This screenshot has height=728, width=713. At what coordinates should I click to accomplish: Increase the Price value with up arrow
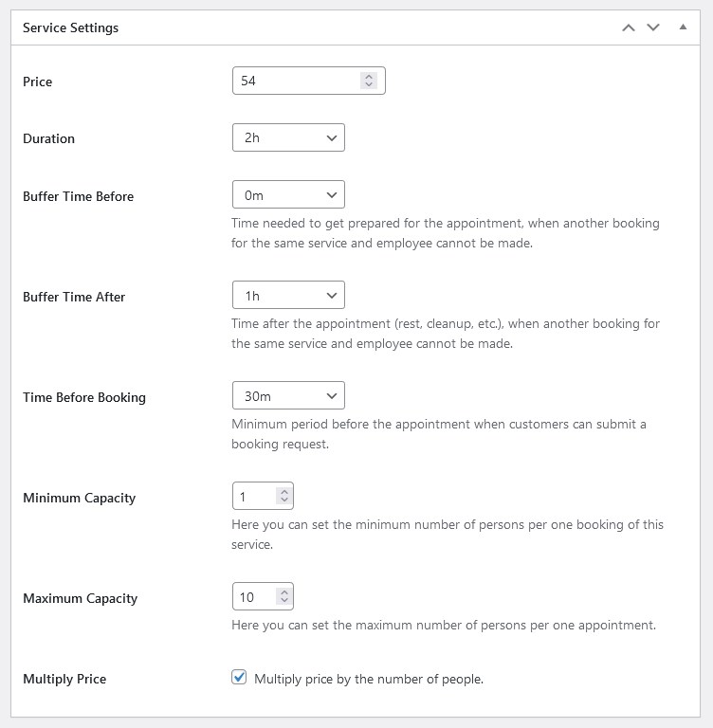[369, 77]
